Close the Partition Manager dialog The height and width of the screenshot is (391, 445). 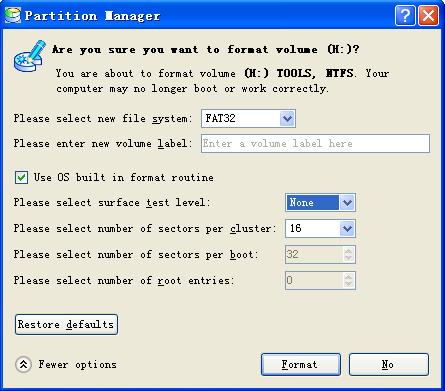click(x=428, y=15)
